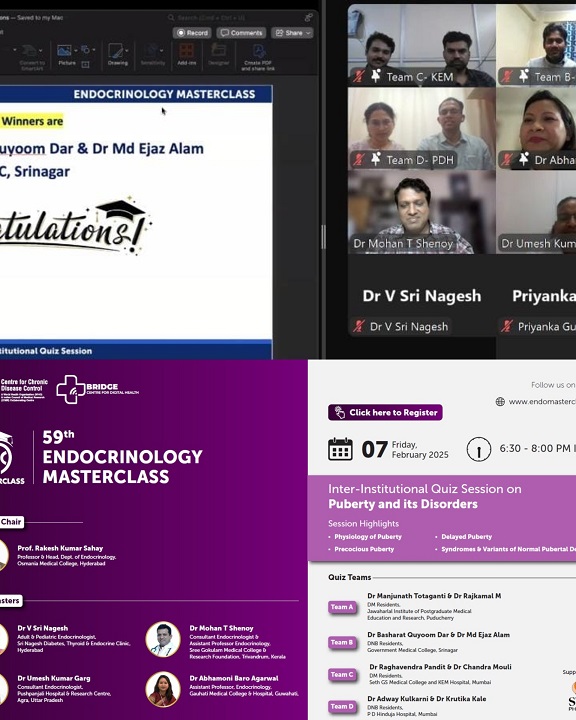576x720 pixels.
Task: Expand the Drawing dropdown arrow
Action: (127, 51)
